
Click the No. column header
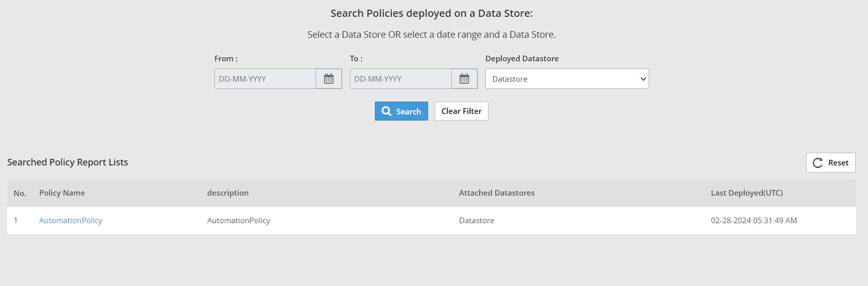click(20, 193)
